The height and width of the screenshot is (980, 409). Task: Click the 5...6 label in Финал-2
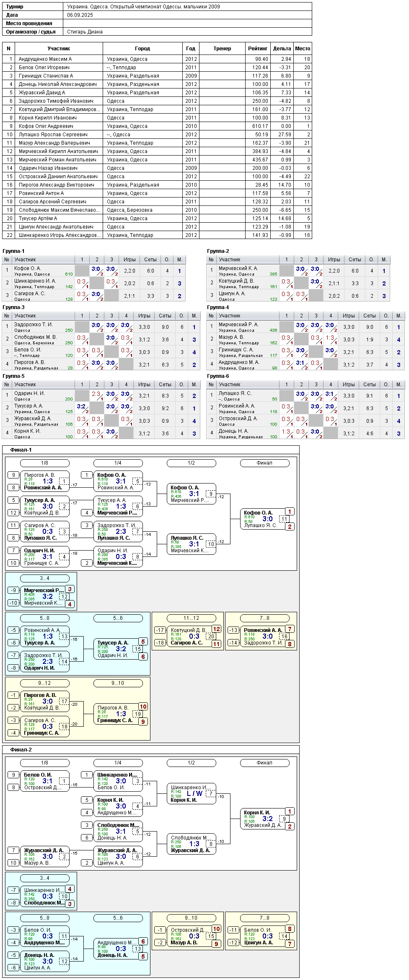coord(118,918)
